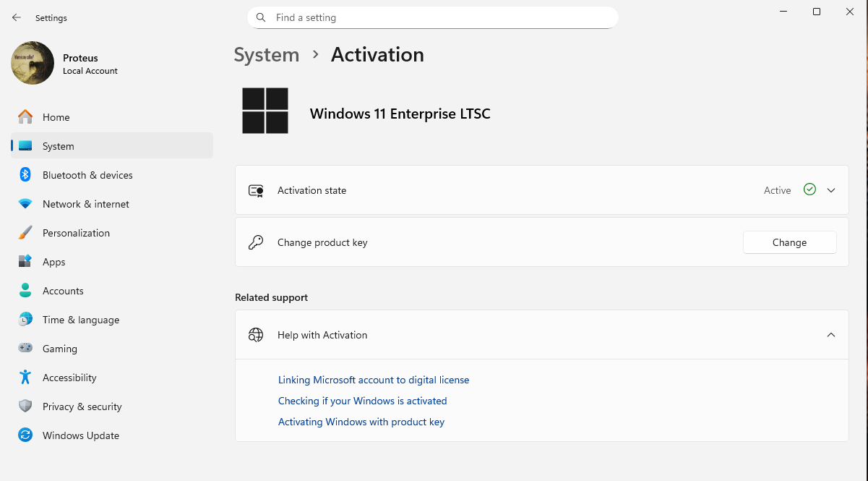Open Privacy & security settings
The height and width of the screenshot is (481, 868).
click(x=112, y=406)
